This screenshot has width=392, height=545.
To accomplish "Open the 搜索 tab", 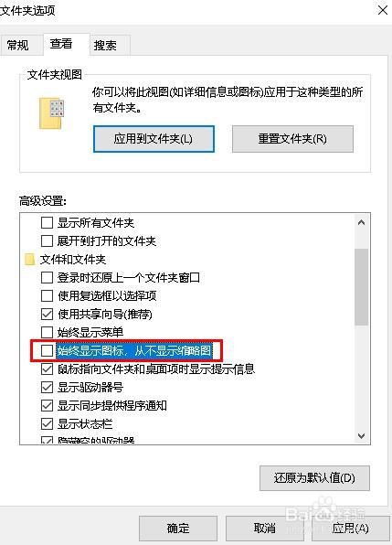I will pyautogui.click(x=105, y=45).
